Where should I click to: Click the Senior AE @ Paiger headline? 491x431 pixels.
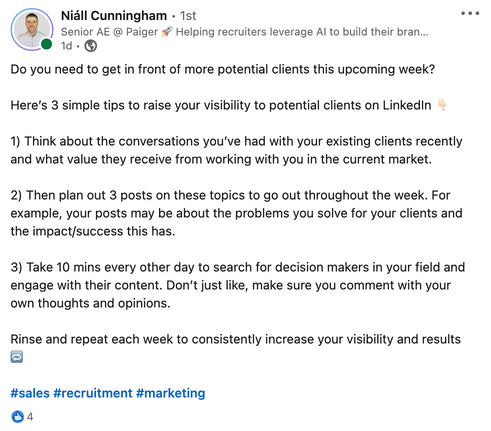click(244, 32)
